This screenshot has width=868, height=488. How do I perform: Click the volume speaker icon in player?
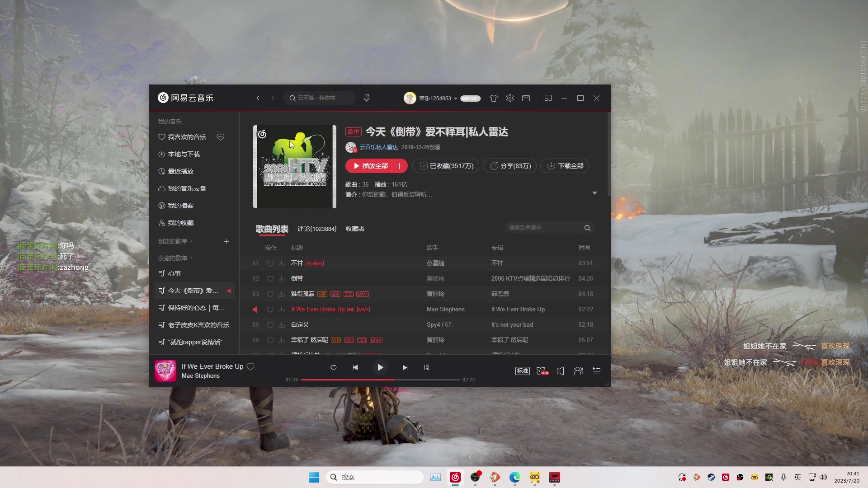[x=561, y=371]
